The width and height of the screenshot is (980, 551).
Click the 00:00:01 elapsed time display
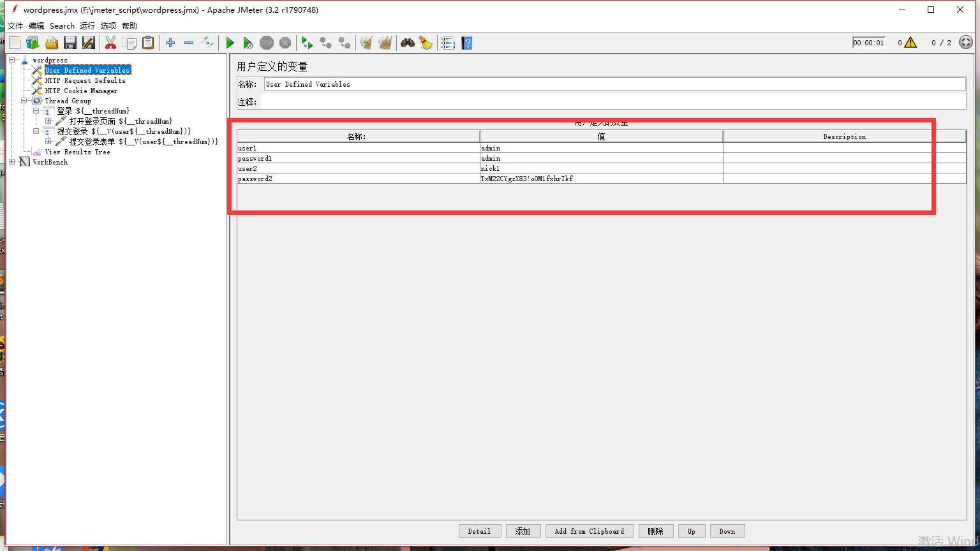click(869, 43)
